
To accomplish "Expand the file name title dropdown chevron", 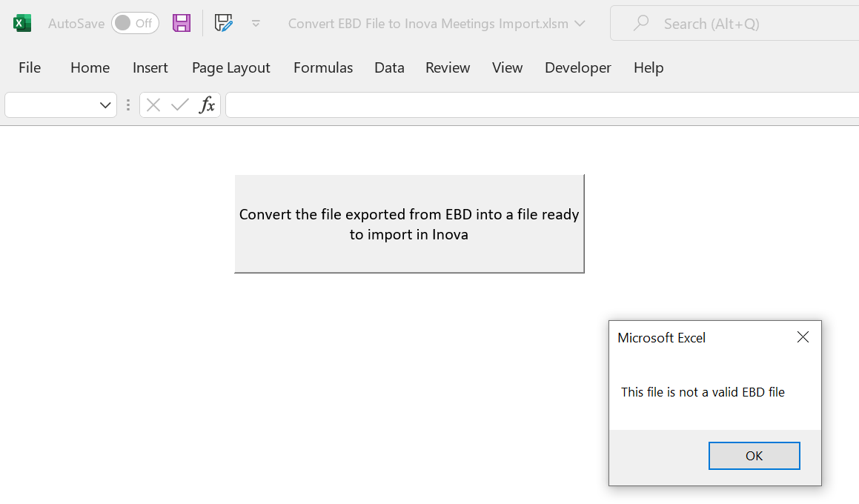I will [x=580, y=24].
